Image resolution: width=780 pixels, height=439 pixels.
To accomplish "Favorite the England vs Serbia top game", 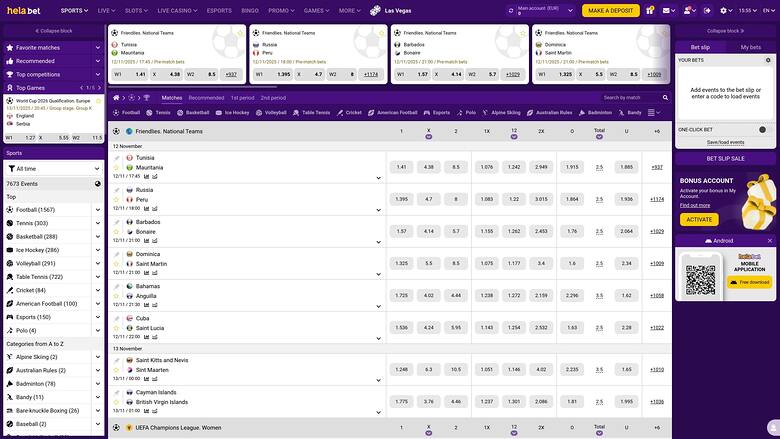I will 98,101.
